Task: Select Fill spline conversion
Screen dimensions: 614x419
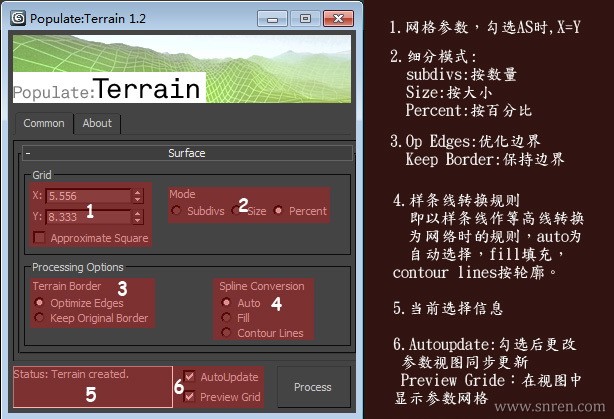Action: pyautogui.click(x=226, y=317)
